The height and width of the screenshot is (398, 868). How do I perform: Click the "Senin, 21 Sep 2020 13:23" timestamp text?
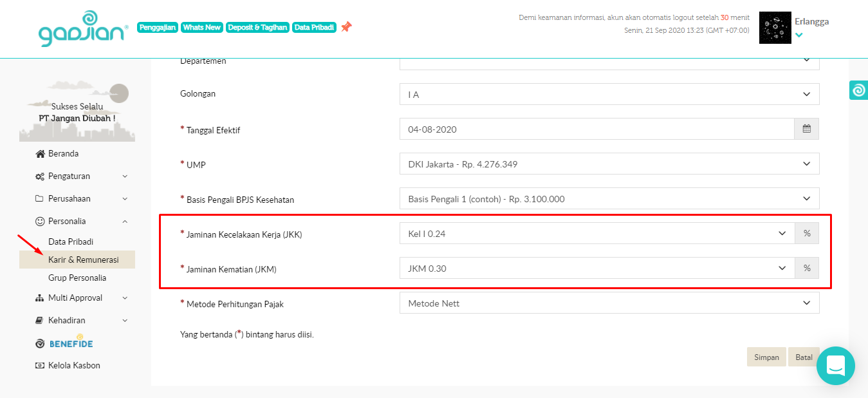687,30
